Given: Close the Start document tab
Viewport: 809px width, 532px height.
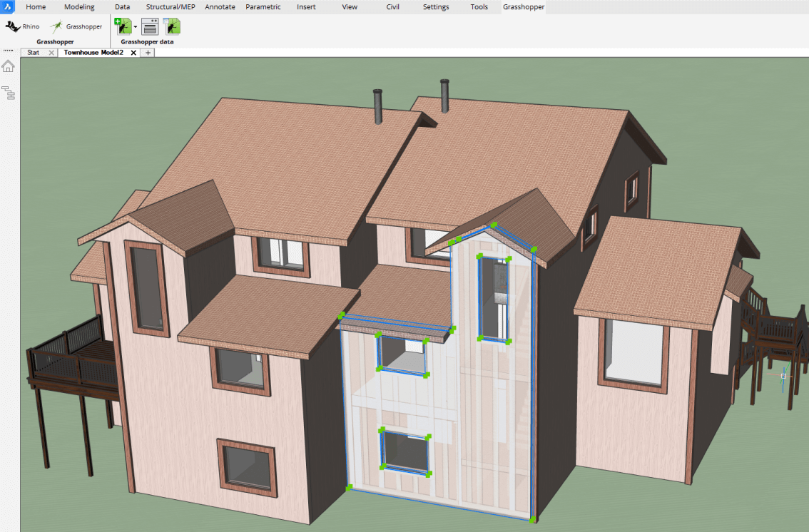Looking at the screenshot, I should click(x=51, y=53).
